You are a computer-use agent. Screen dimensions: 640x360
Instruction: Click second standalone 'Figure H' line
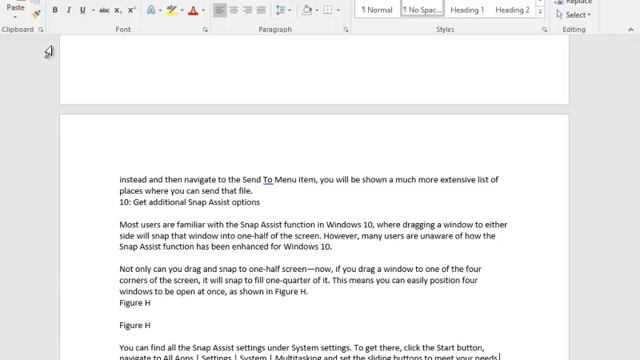tap(135, 325)
